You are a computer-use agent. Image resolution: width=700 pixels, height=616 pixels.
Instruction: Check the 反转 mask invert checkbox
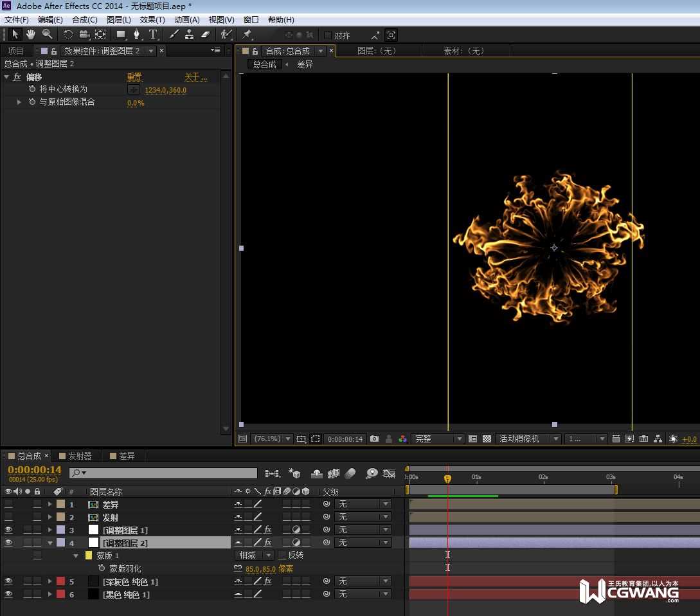click(282, 556)
